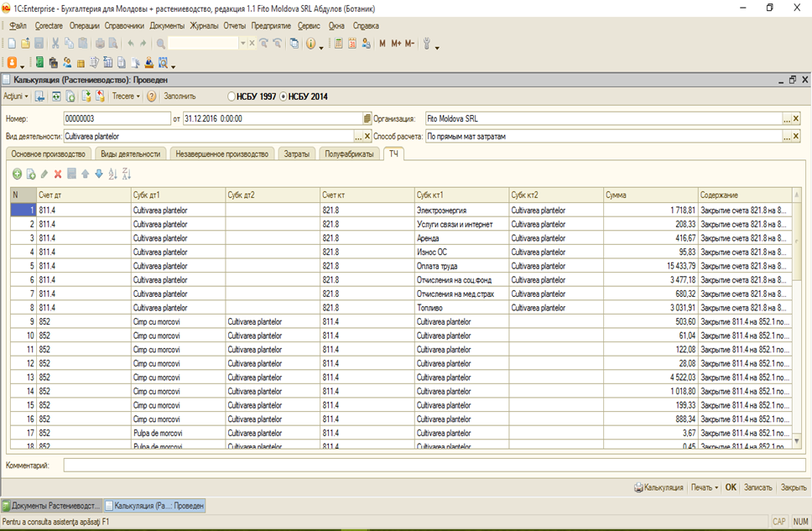Select the НСБУ 2014 radio button
Screen dimensions: 812x531
284,96
